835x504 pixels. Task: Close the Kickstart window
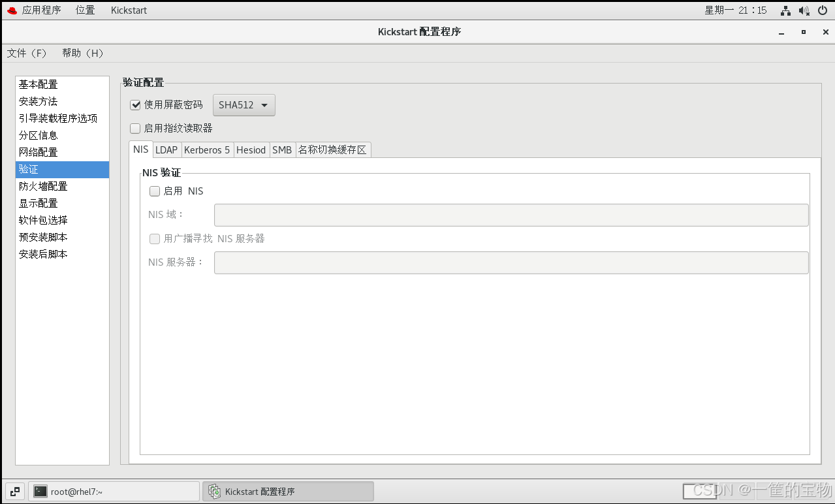click(826, 32)
